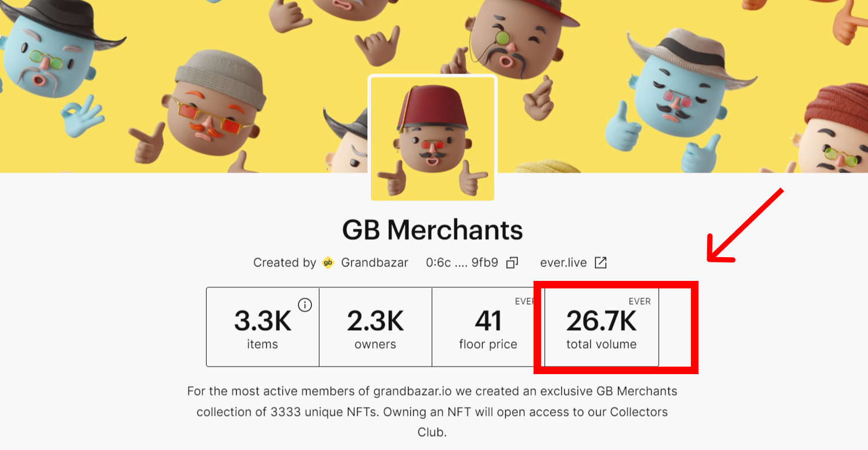Open the Grandbazar creator profile

[374, 263]
